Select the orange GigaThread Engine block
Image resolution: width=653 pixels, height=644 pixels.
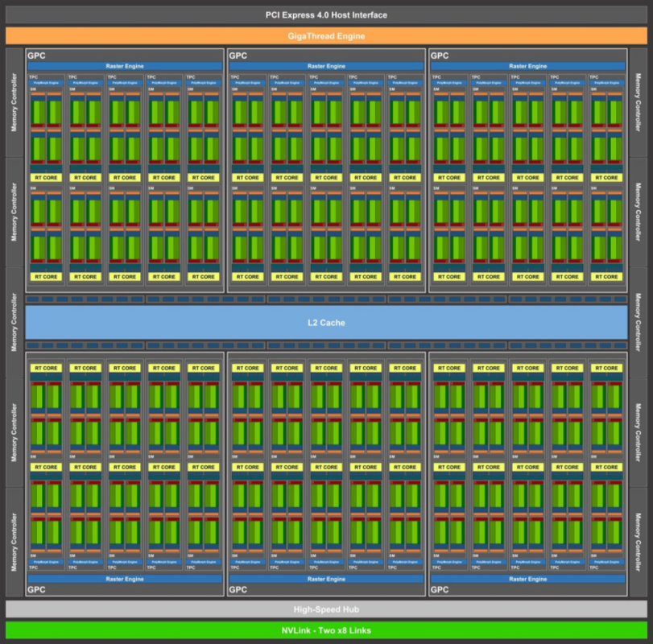coord(326,36)
